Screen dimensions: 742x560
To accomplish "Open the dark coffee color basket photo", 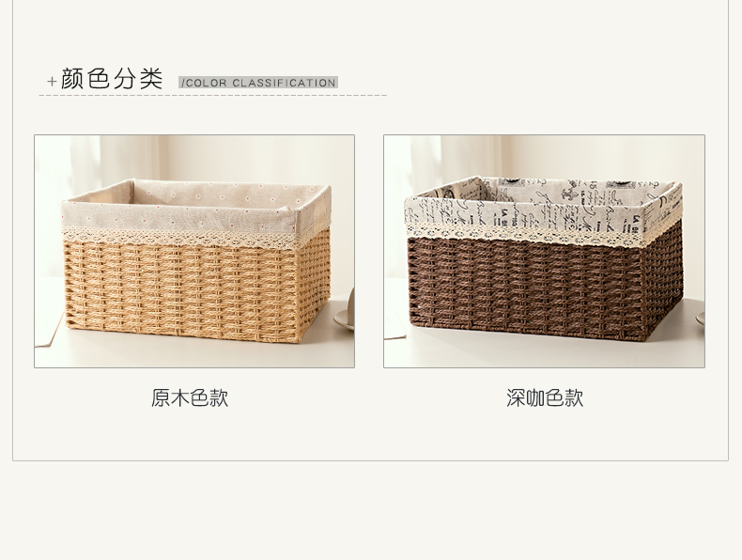I will coord(544,251).
